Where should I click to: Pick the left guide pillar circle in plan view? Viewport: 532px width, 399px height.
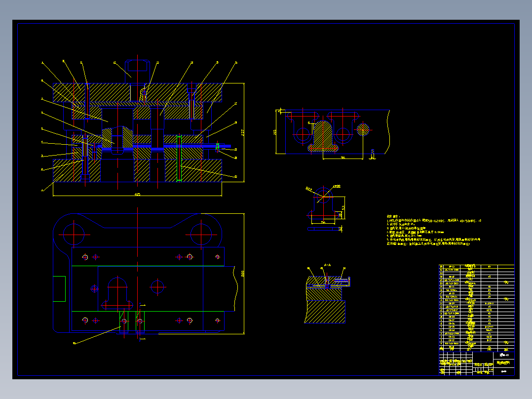[74, 234]
